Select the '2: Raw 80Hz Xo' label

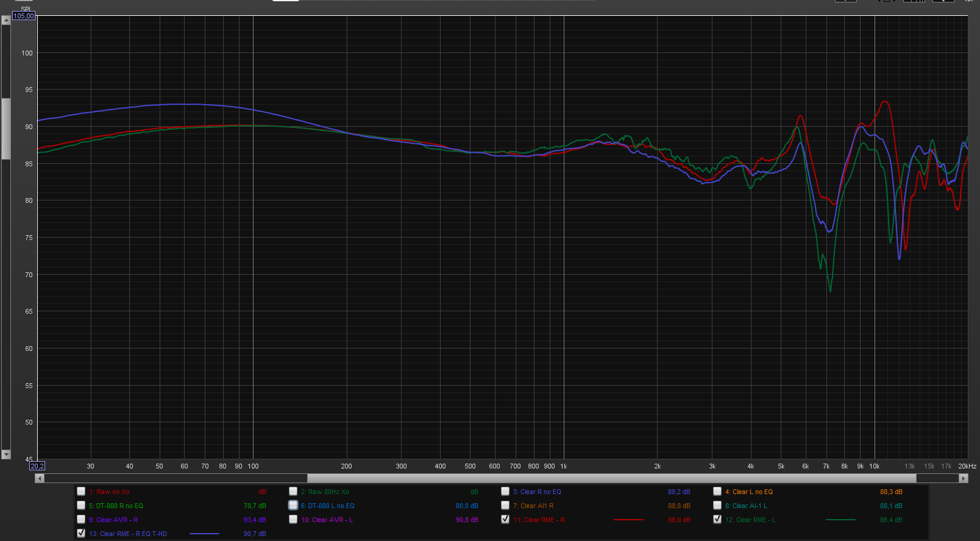[x=325, y=492]
